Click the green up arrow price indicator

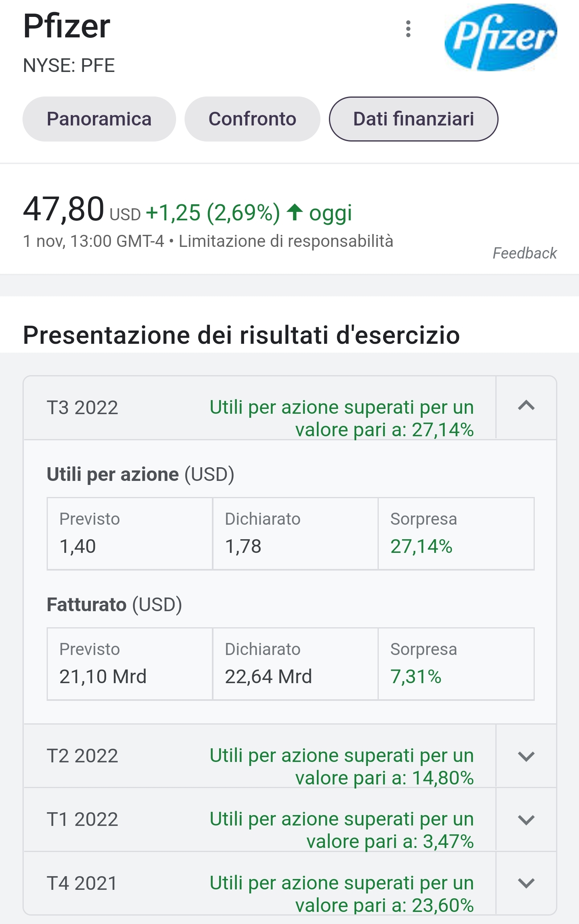coord(295,212)
